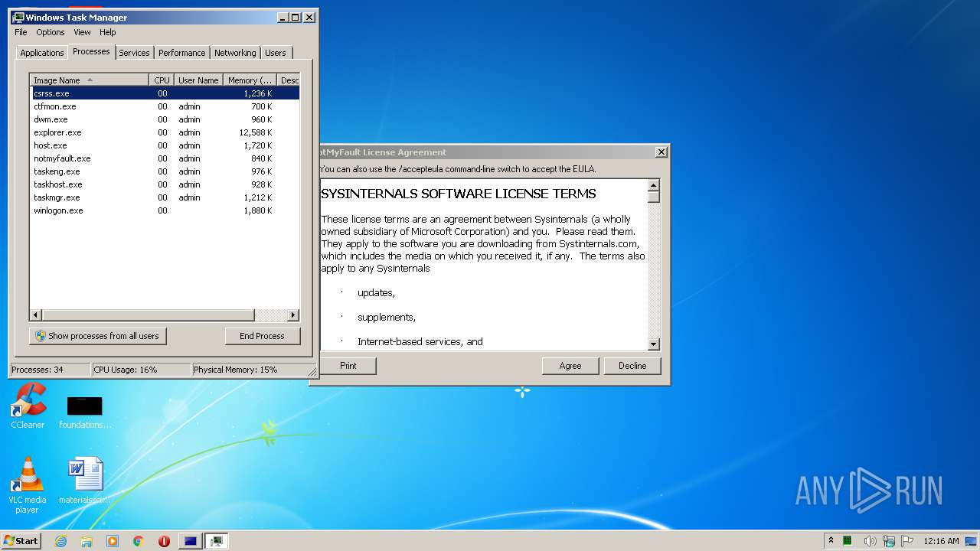The height and width of the screenshot is (551, 980).
Task: Switch to Networking tab
Action: pyautogui.click(x=235, y=53)
